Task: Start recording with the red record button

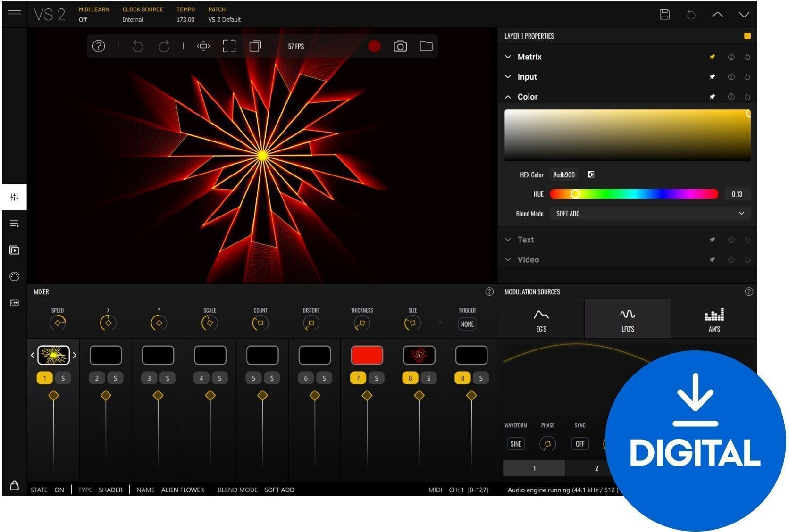Action: click(x=375, y=46)
